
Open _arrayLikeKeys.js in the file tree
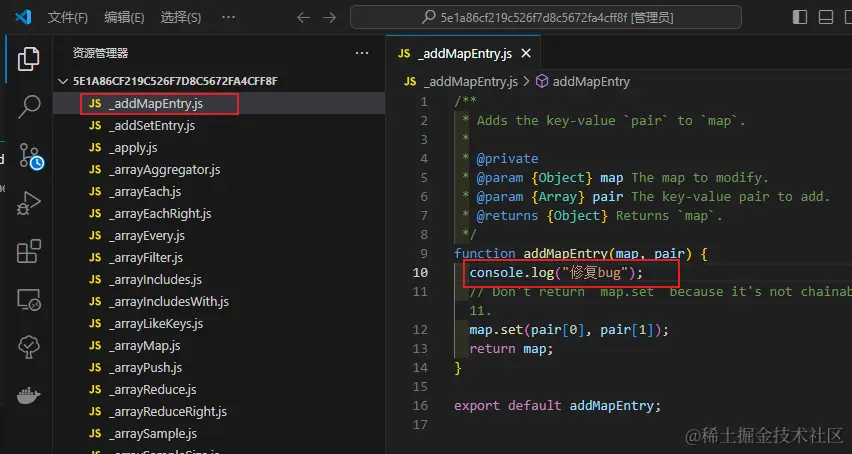[219, 323]
